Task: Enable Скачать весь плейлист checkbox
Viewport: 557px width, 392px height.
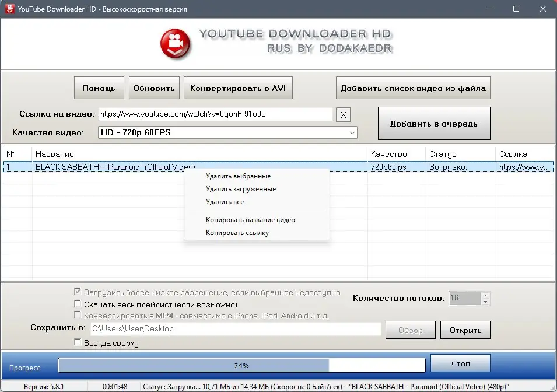Action: (78, 303)
